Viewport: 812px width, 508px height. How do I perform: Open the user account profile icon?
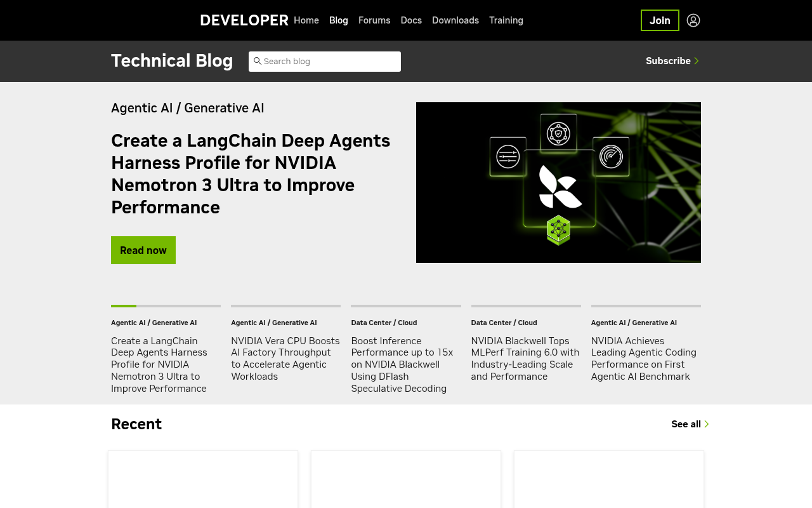click(x=693, y=20)
